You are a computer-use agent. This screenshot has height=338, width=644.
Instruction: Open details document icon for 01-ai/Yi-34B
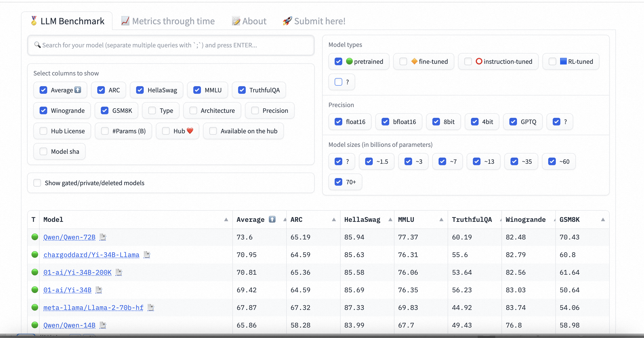coord(99,290)
